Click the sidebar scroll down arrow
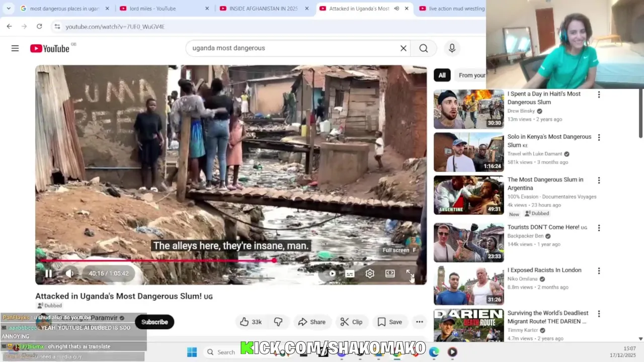The height and width of the screenshot is (362, 644). tap(640, 339)
